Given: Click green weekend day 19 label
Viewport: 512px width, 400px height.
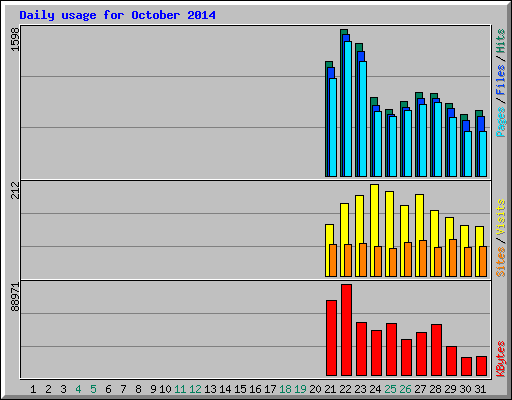Looking at the screenshot, I should 300,389.
